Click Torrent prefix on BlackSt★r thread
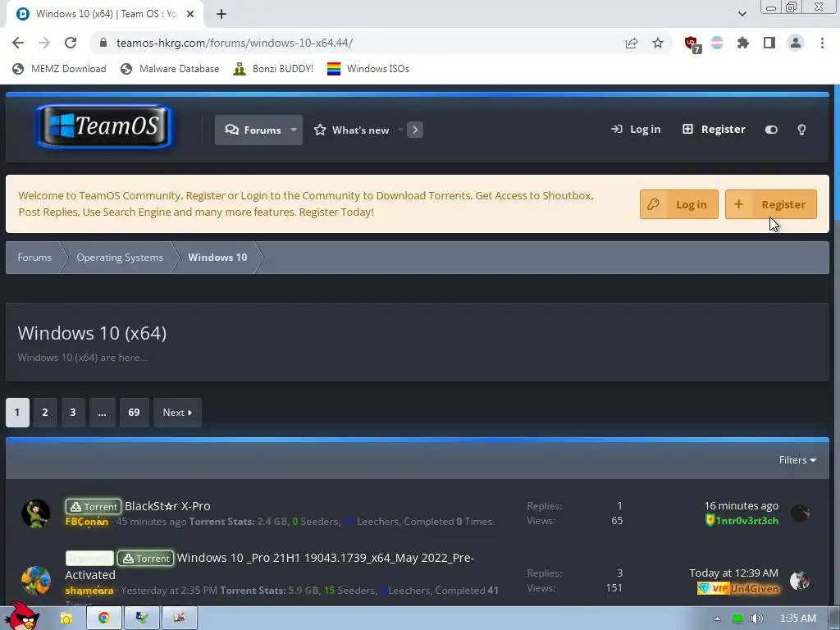Image resolution: width=840 pixels, height=630 pixels. pyautogui.click(x=94, y=506)
